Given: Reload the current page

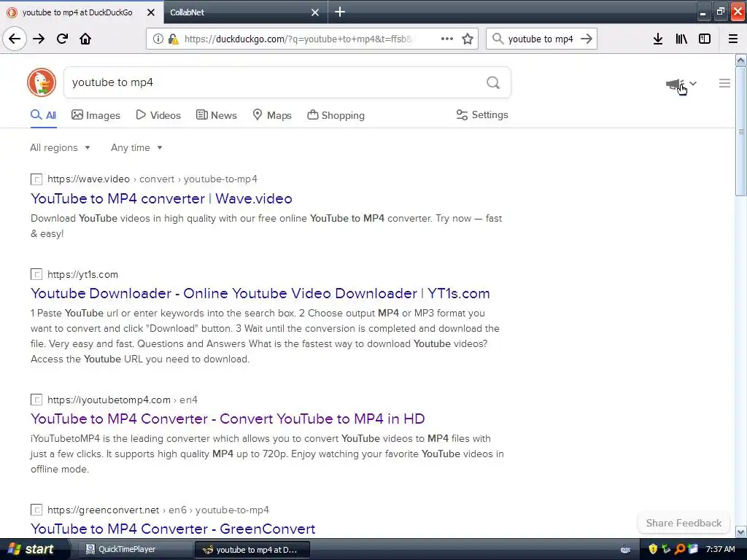Looking at the screenshot, I should [x=62, y=39].
